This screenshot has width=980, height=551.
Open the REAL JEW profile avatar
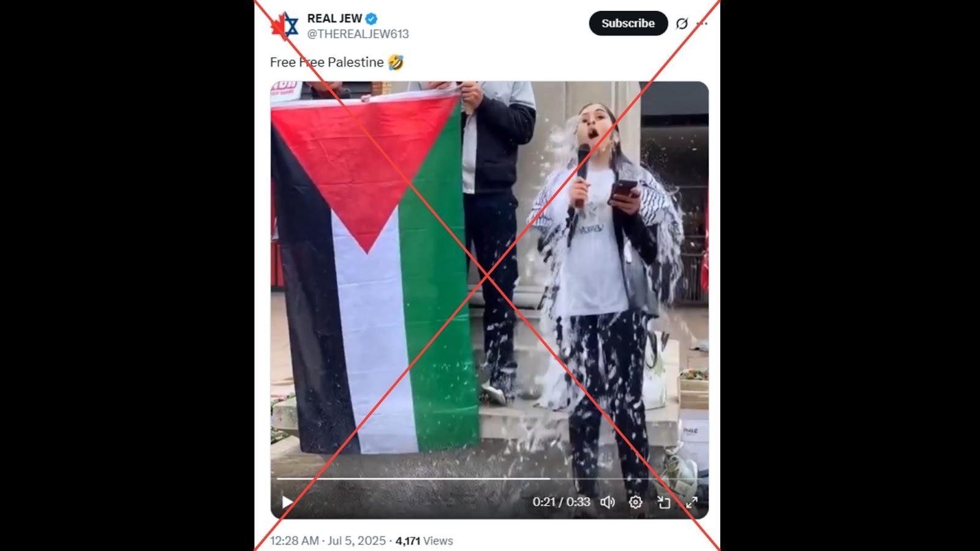(285, 26)
